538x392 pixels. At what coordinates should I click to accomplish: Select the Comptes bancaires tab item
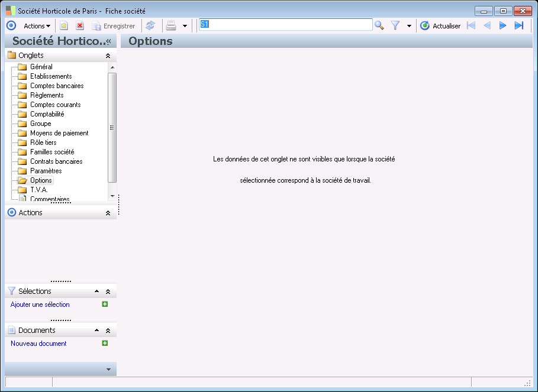click(57, 86)
